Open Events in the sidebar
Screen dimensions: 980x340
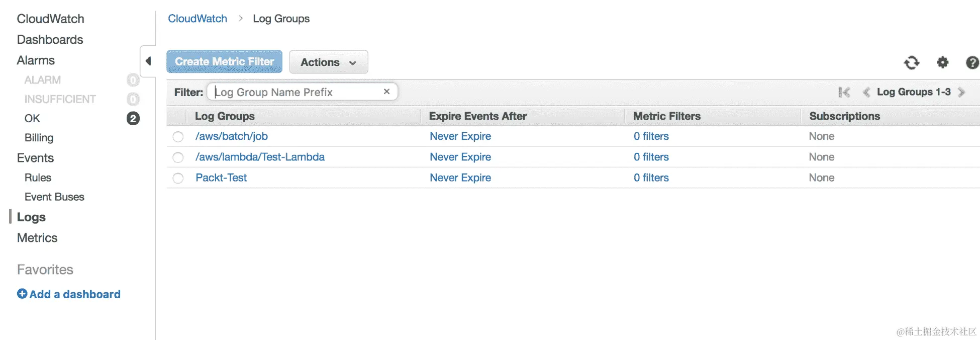click(x=35, y=158)
